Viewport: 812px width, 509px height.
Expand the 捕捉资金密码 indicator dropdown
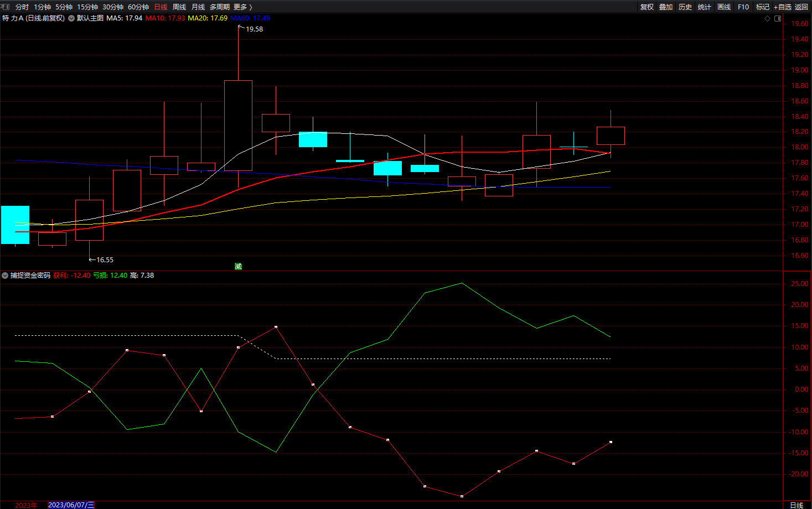pyautogui.click(x=5, y=276)
